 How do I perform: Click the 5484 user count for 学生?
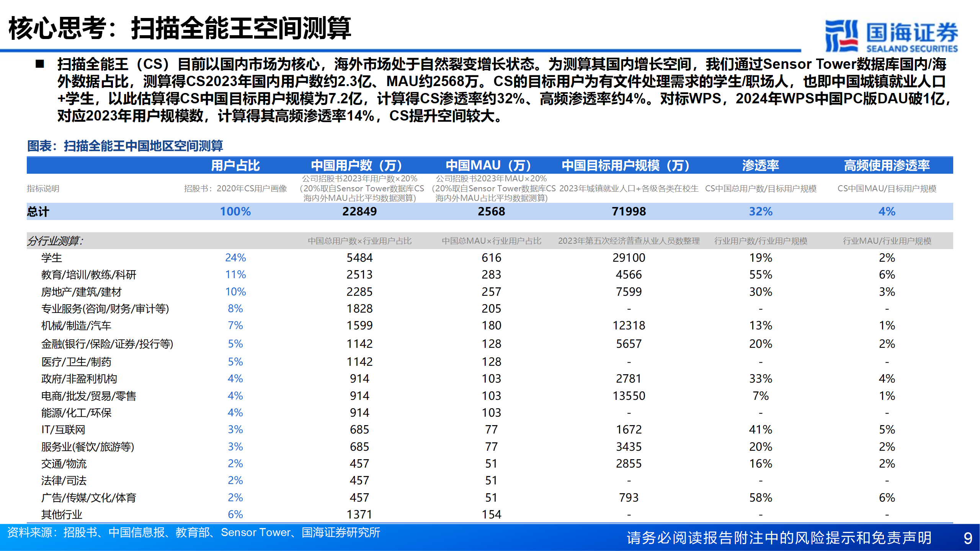[359, 258]
